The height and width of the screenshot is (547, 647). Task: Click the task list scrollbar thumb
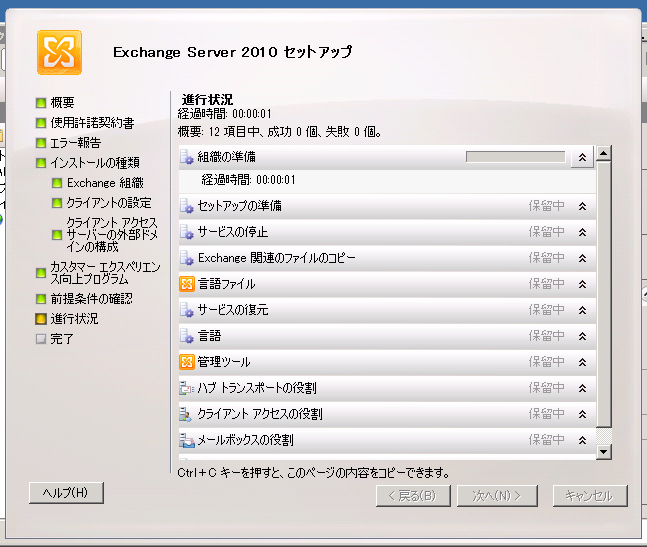click(x=604, y=295)
